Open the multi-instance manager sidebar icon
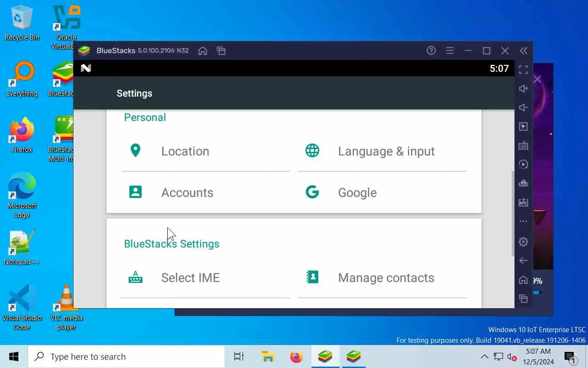 pyautogui.click(x=523, y=183)
